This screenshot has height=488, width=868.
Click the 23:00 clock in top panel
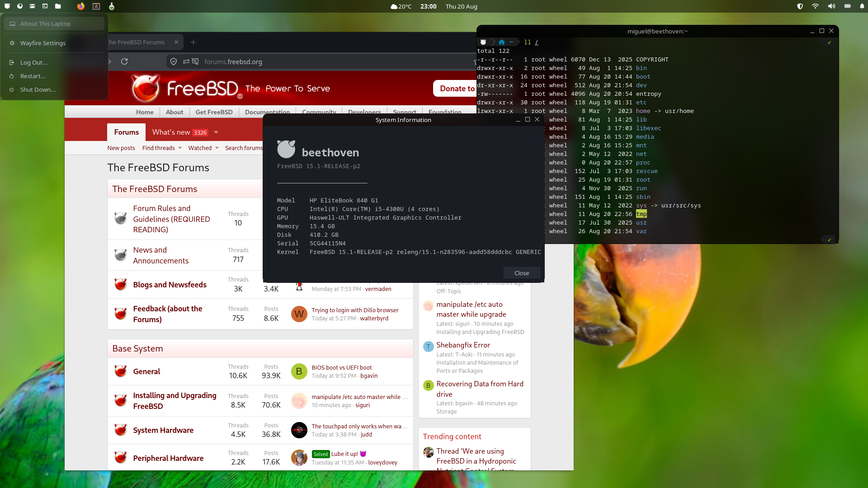(x=428, y=6)
